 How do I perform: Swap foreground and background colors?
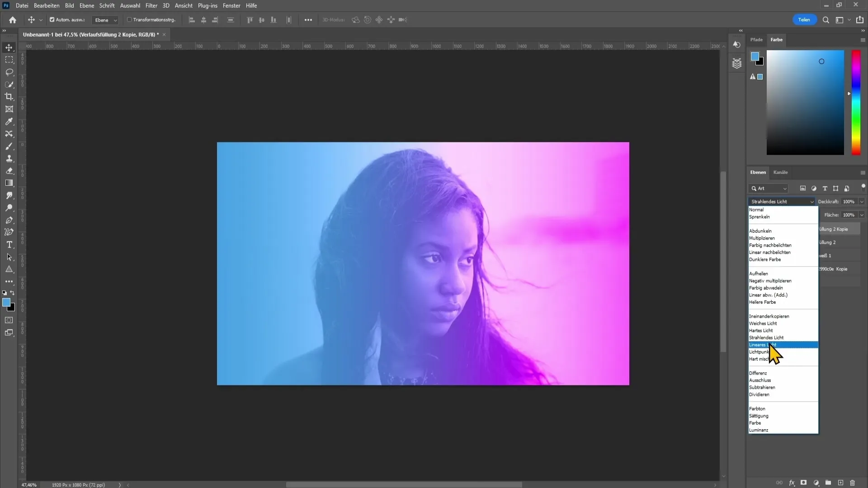point(13,293)
